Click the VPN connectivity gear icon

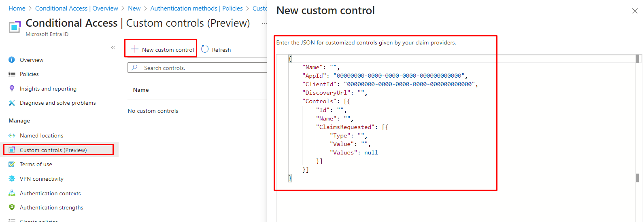point(12,179)
